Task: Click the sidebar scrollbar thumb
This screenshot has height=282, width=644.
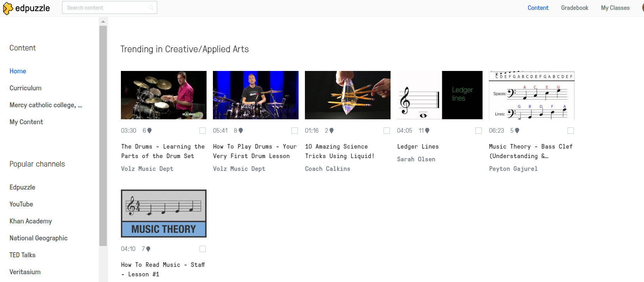Action: 103,136
